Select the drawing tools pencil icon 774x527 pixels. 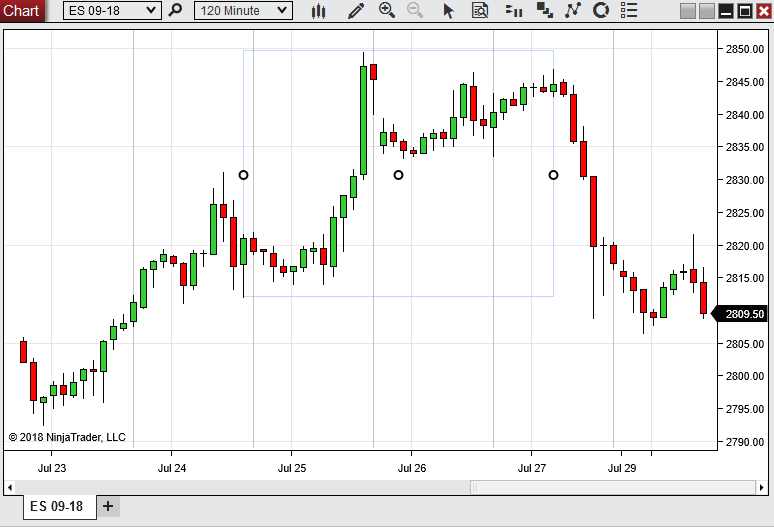tap(355, 11)
